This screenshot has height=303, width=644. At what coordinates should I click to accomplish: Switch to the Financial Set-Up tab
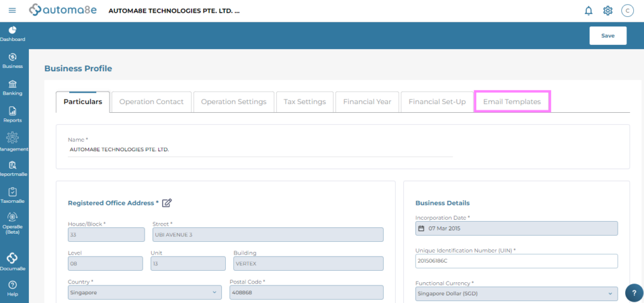click(x=437, y=101)
